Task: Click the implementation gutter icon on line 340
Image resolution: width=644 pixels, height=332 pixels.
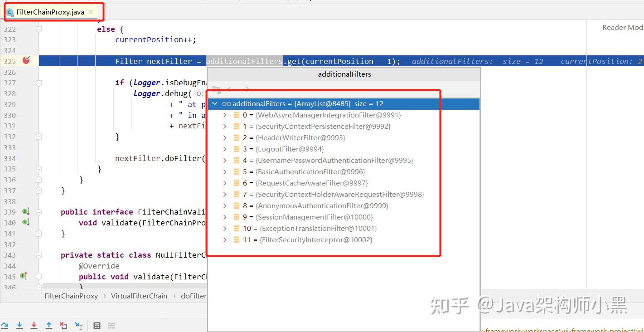Action: [x=26, y=223]
